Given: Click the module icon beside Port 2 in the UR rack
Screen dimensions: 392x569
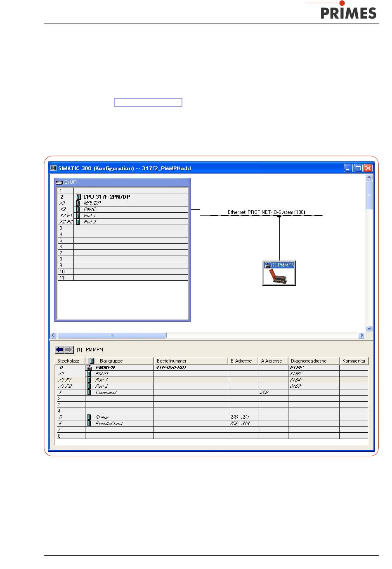Looking at the screenshot, I should pos(78,222).
